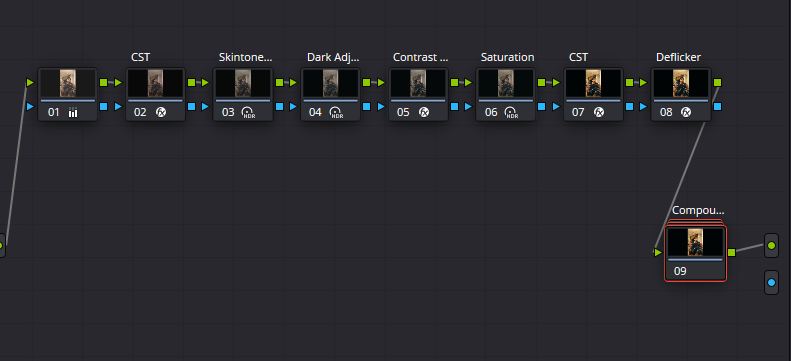Screen dimensions: 791x361
Task: Select the Compound node 09 thumbnail
Action: (x=695, y=242)
